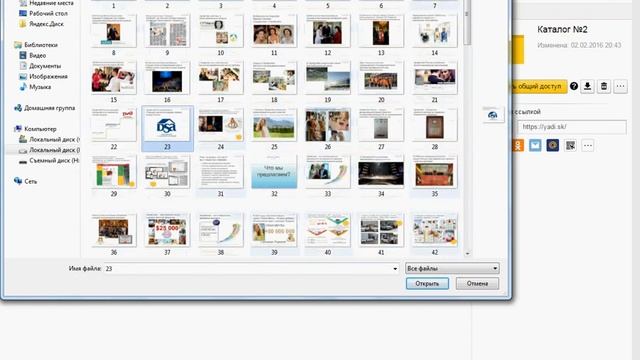Select the DSA logo thumbnail 23
This screenshot has height=360, width=640.
tap(167, 129)
